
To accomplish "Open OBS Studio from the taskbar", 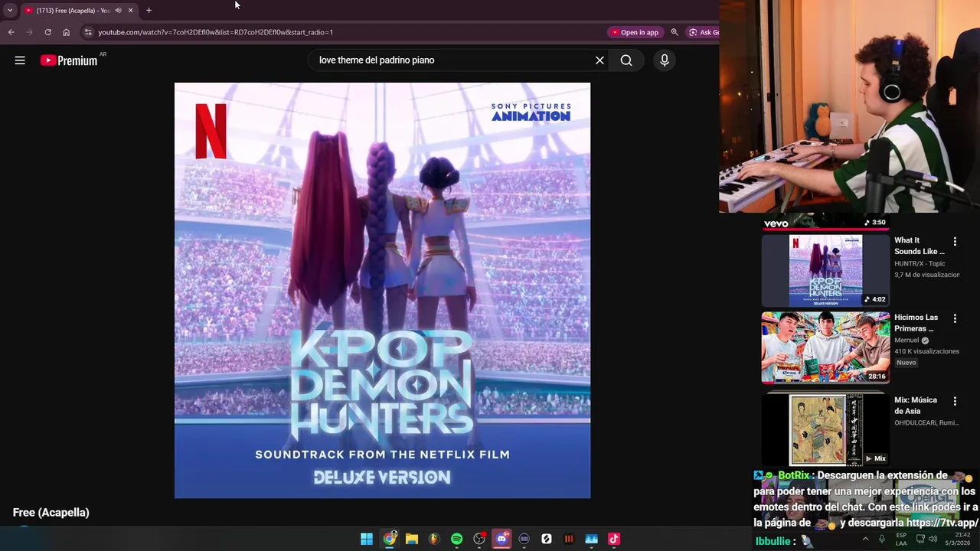I will pyautogui.click(x=479, y=539).
